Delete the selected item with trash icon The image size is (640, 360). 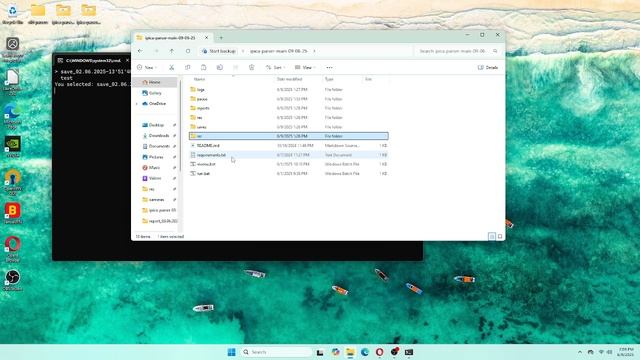pos(251,67)
